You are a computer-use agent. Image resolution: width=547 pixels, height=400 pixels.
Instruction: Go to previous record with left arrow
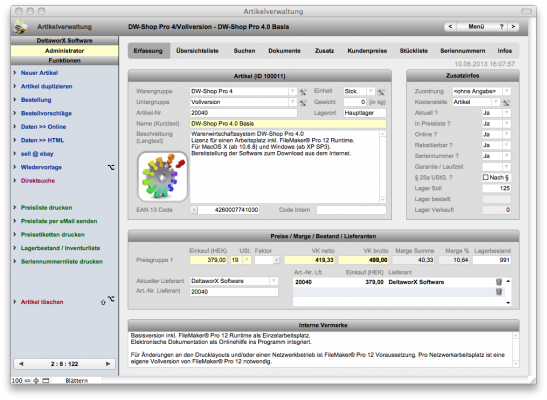click(21, 364)
